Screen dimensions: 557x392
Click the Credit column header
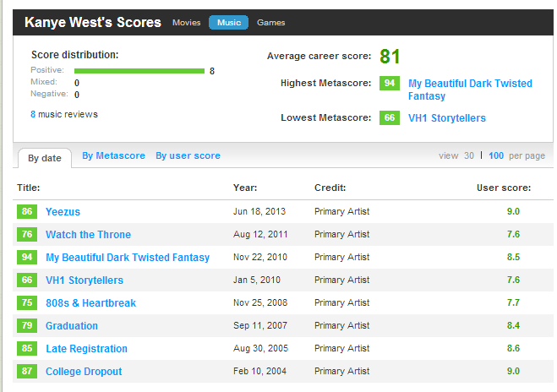(x=330, y=188)
